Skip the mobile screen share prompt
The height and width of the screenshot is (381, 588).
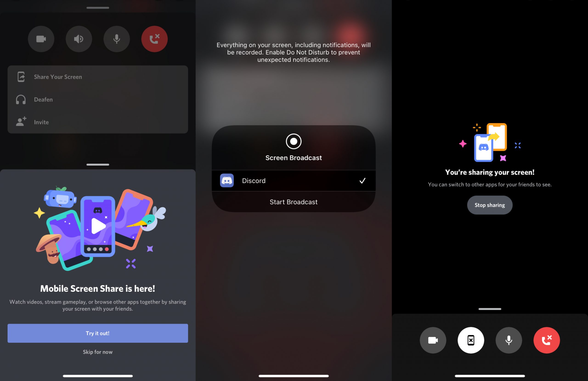click(x=98, y=352)
